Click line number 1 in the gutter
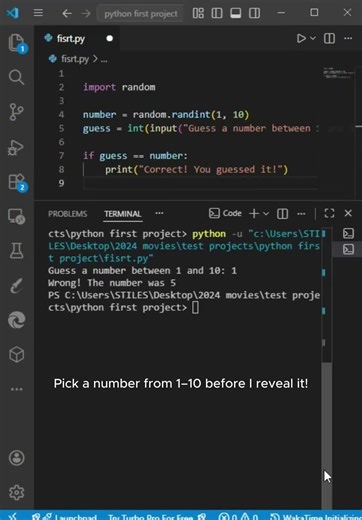 click(x=61, y=74)
